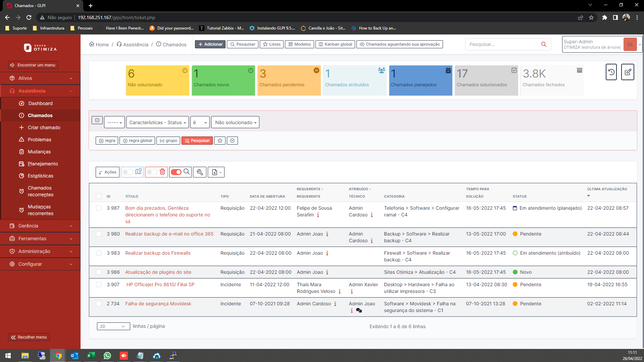Open the ticket Falha de segurança Movidesk
Viewport: 644px width, 362px height.
tap(158, 303)
